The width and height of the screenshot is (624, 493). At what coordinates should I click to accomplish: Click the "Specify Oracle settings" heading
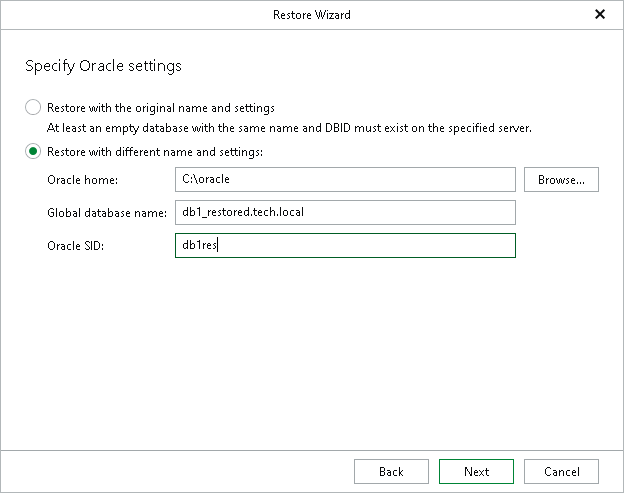103,66
